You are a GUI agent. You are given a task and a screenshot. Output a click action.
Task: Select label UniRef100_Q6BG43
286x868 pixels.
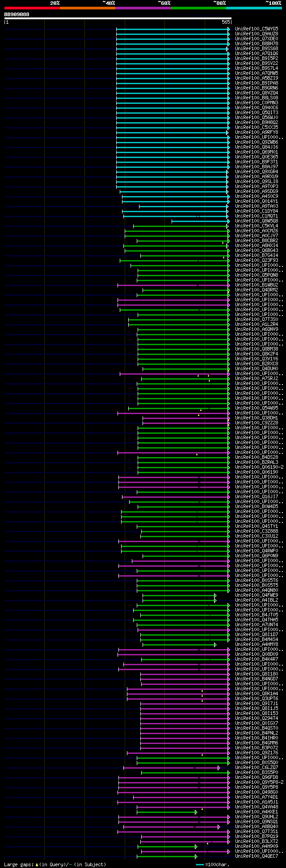[x=257, y=250]
